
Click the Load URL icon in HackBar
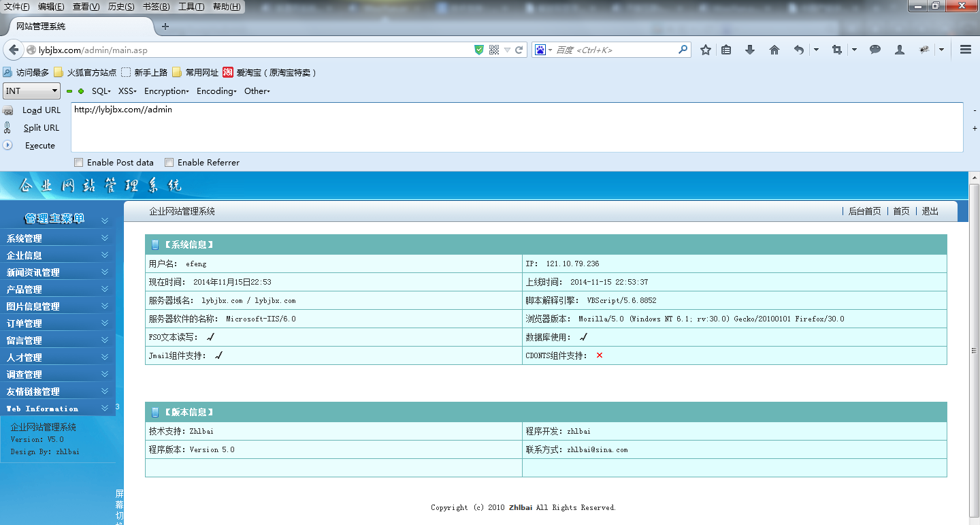tap(8, 110)
